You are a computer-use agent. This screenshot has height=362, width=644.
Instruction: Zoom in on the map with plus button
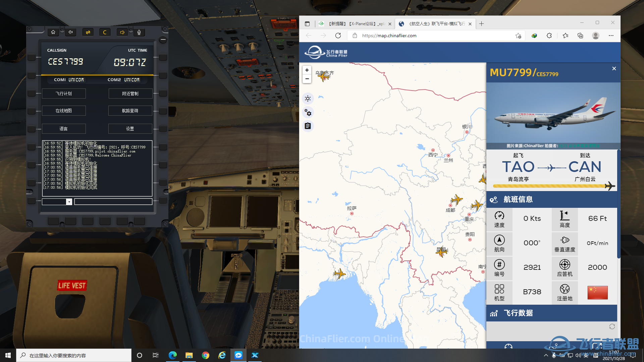pyautogui.click(x=307, y=70)
